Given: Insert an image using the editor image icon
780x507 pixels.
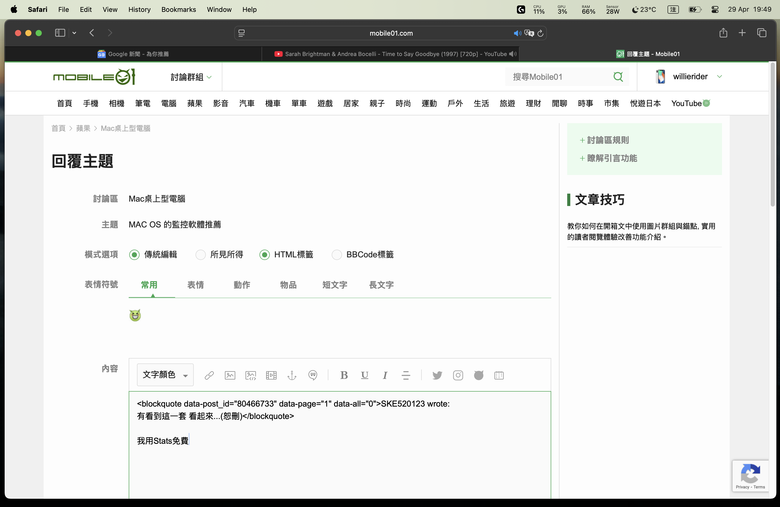Looking at the screenshot, I should click(230, 375).
